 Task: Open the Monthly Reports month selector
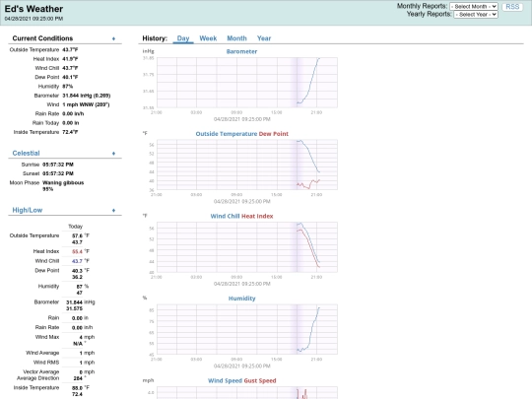point(474,7)
